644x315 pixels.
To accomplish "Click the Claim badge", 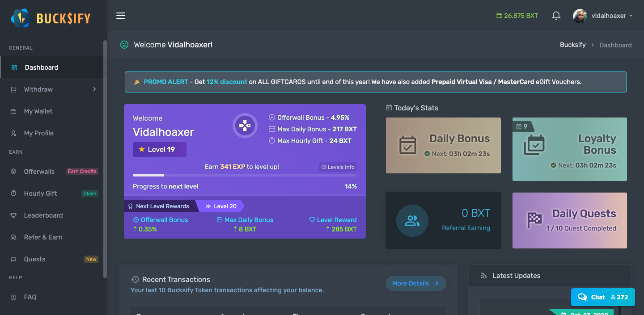I will 90,193.
